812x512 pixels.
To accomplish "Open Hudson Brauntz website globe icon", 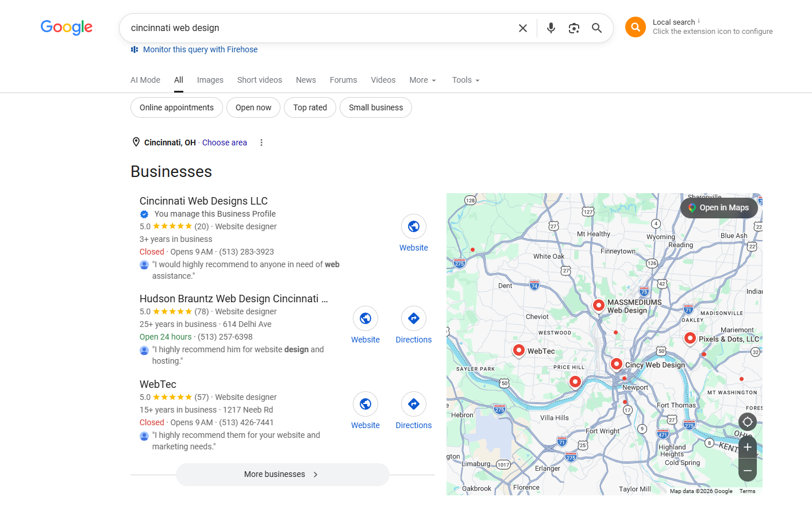I will [365, 318].
